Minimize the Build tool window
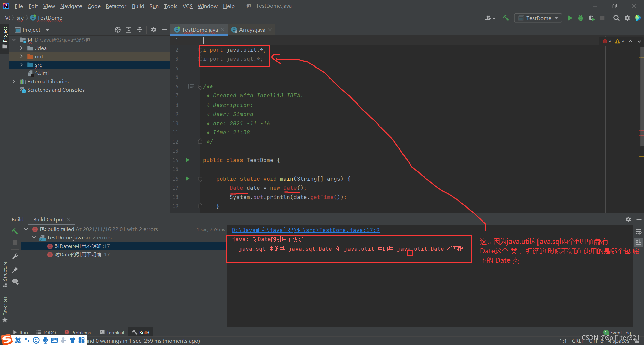Viewport: 644px width, 345px height. (x=639, y=219)
